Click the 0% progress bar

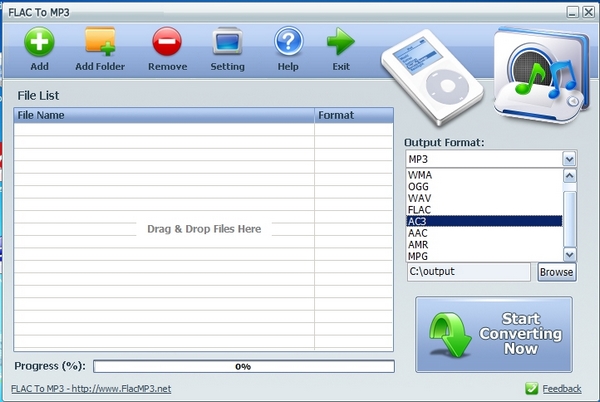click(x=244, y=366)
